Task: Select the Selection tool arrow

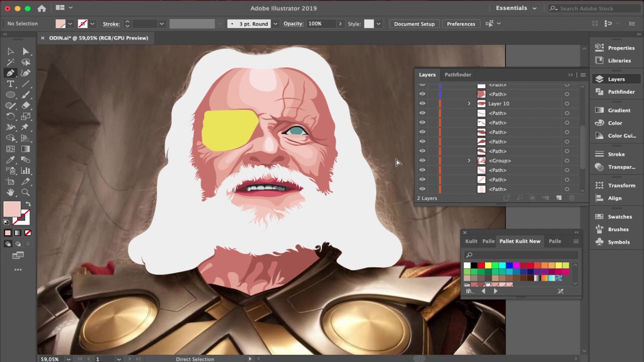Action: click(11, 51)
